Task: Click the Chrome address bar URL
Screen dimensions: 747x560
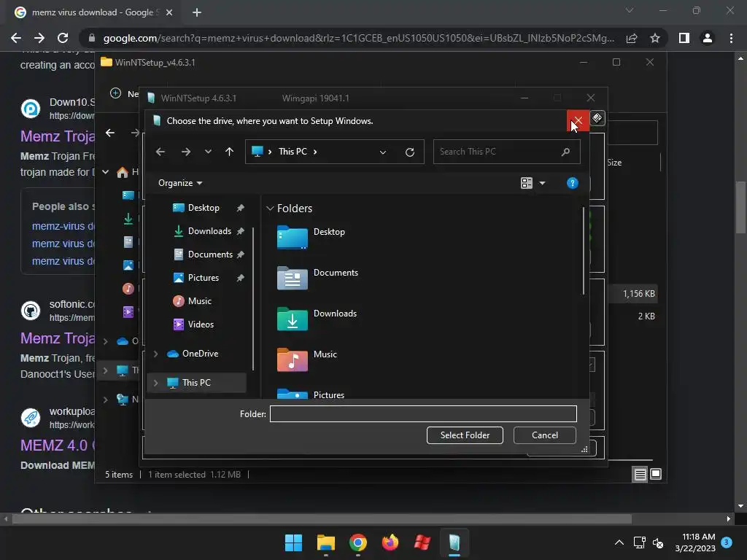Action: pos(358,38)
